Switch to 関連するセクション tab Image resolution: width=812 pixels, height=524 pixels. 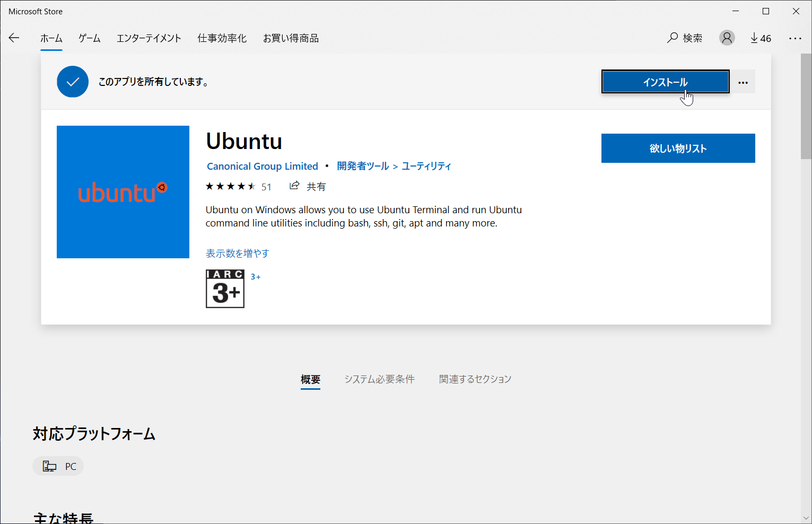(475, 379)
